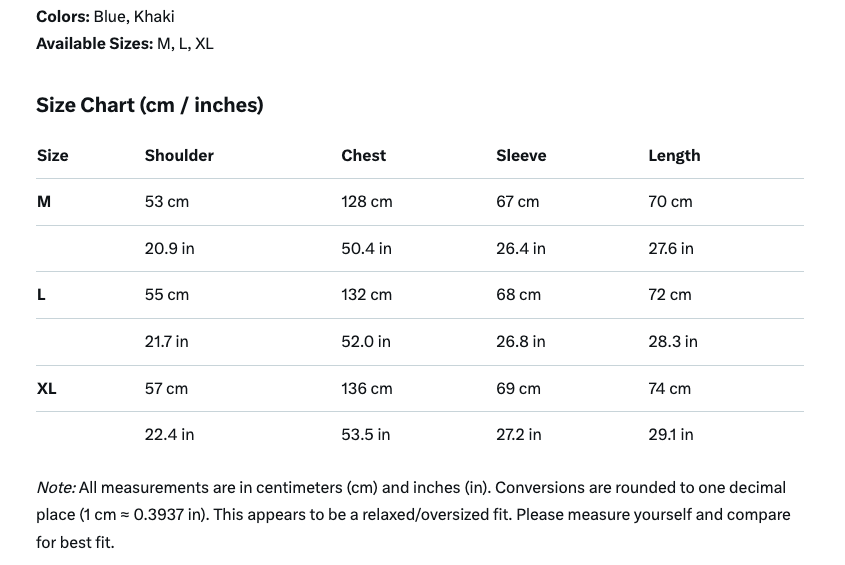The width and height of the screenshot is (845, 565).
Task: Select the XL size row label
Action: coord(47,388)
